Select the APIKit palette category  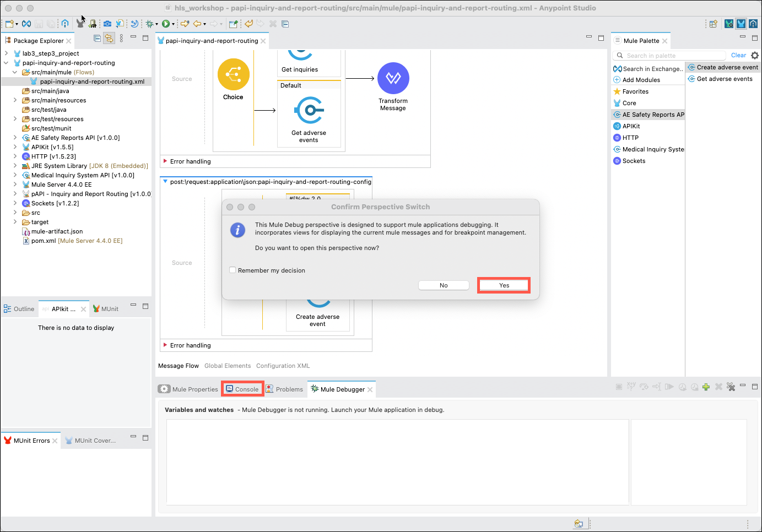(x=626, y=126)
